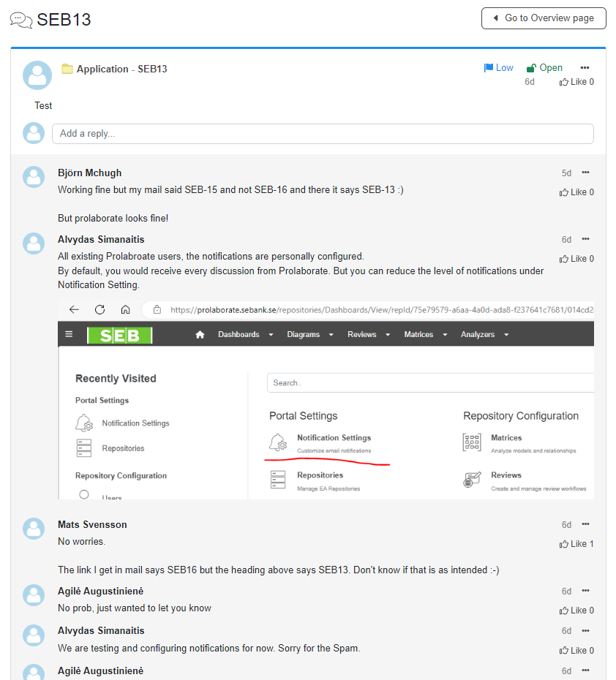
Task: Like the 'No prob, just wanted' comment
Action: point(576,611)
